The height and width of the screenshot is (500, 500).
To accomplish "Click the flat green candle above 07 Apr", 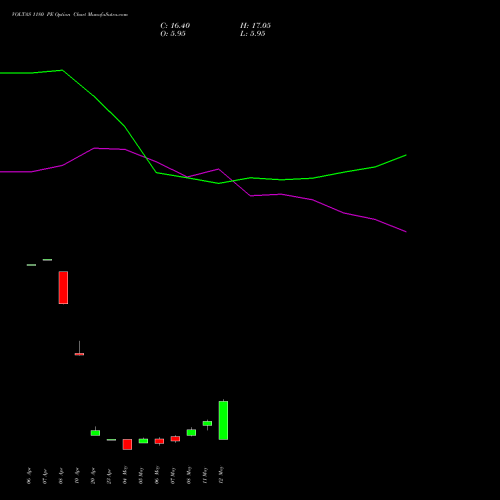I will [47, 260].
